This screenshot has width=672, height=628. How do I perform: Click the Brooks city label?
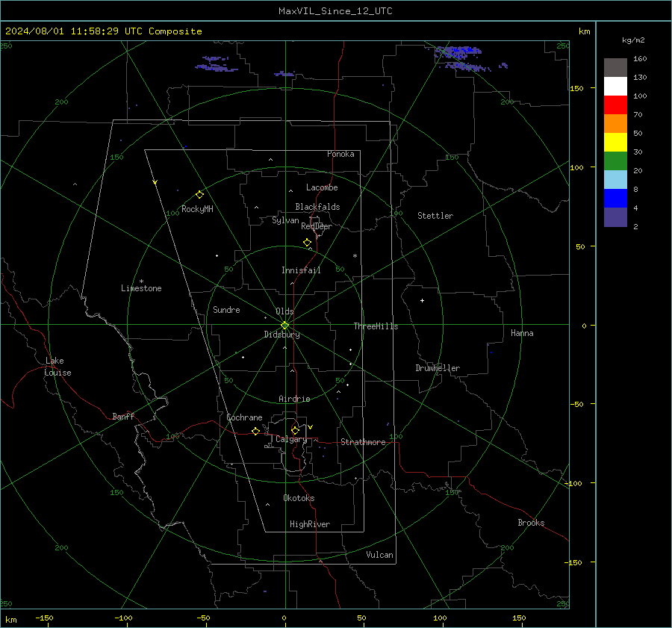coord(531,523)
